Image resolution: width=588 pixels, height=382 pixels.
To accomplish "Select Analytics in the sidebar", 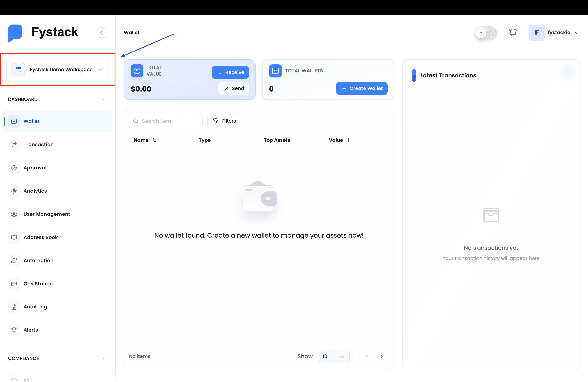I will pos(35,191).
